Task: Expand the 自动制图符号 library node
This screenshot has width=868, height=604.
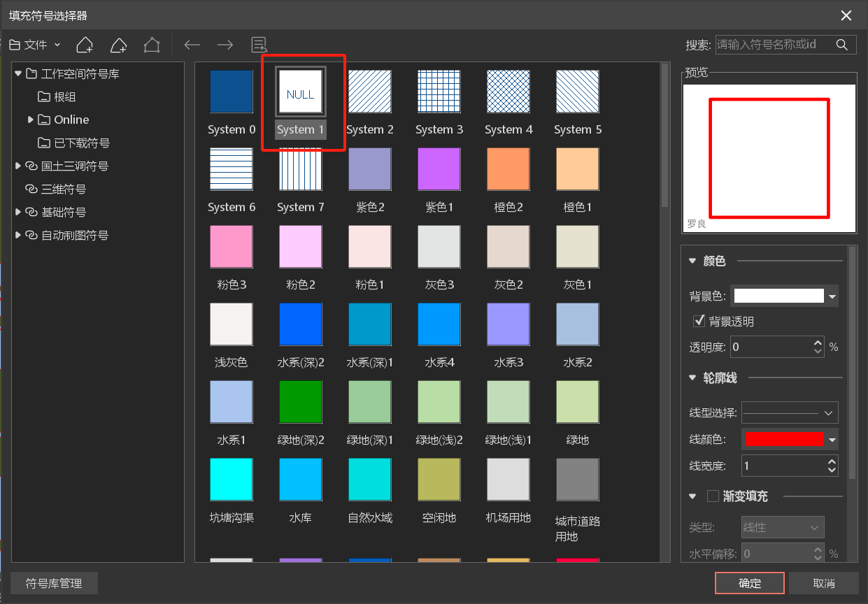Action: click(x=18, y=235)
